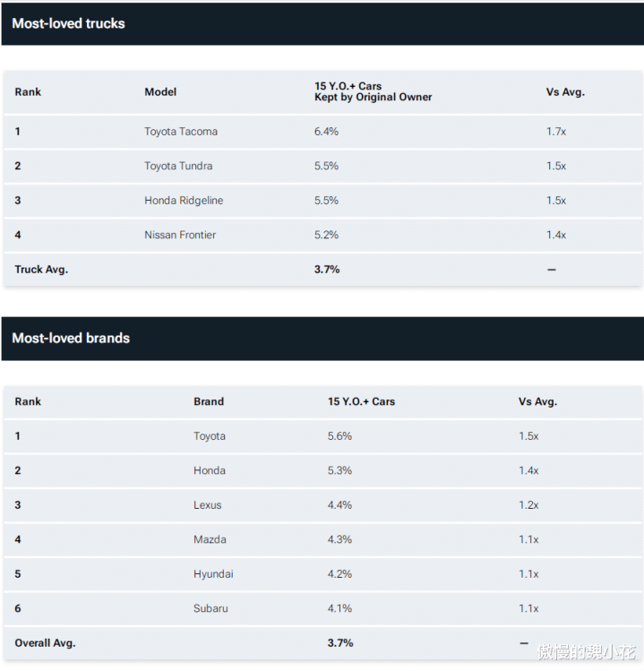
Task: Select the Overall Avg. row label
Action: coord(45,642)
